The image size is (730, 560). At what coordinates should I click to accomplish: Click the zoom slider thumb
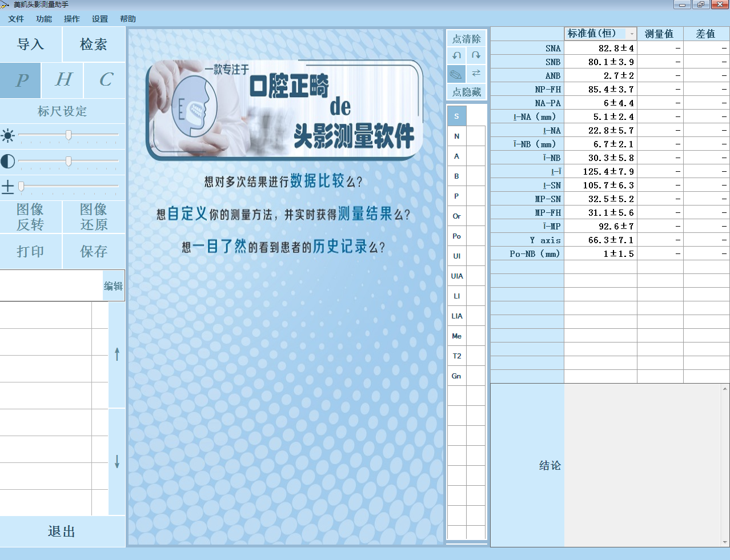pos(21,187)
